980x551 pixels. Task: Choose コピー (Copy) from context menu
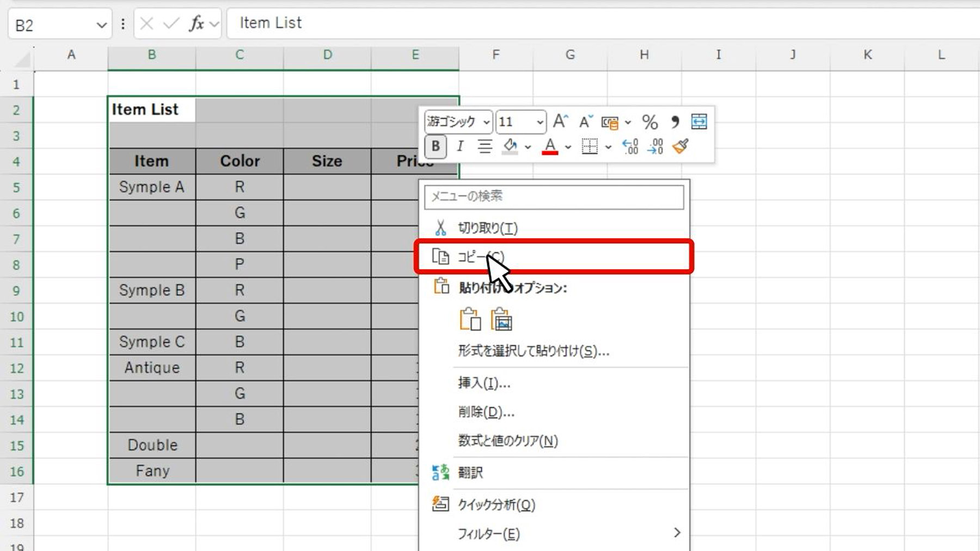[x=554, y=256]
